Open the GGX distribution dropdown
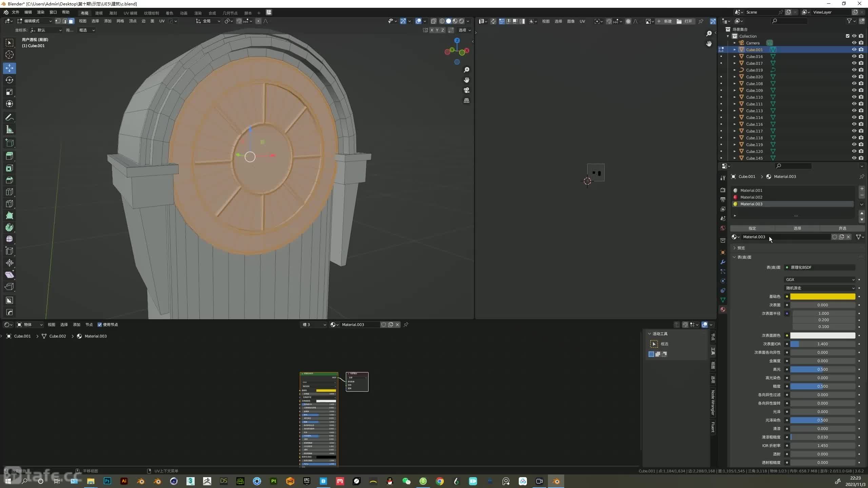Image resolution: width=868 pixels, height=488 pixels. pyautogui.click(x=820, y=280)
